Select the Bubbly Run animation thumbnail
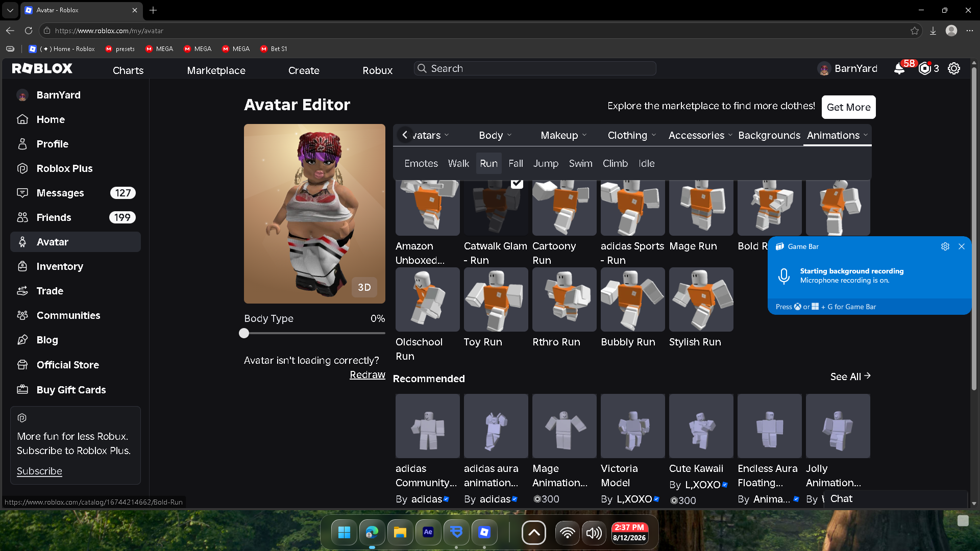This screenshot has width=980, height=551. coord(633,299)
